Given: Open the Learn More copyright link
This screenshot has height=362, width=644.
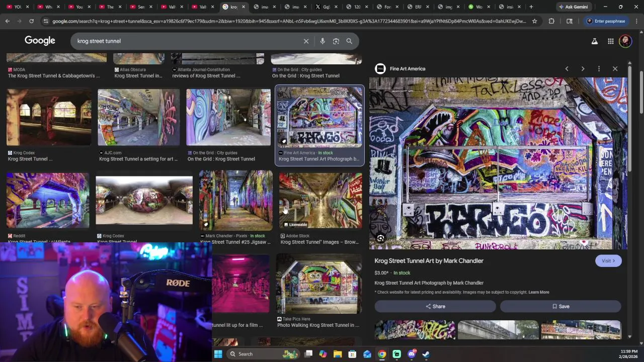Looking at the screenshot, I should pyautogui.click(x=538, y=292).
